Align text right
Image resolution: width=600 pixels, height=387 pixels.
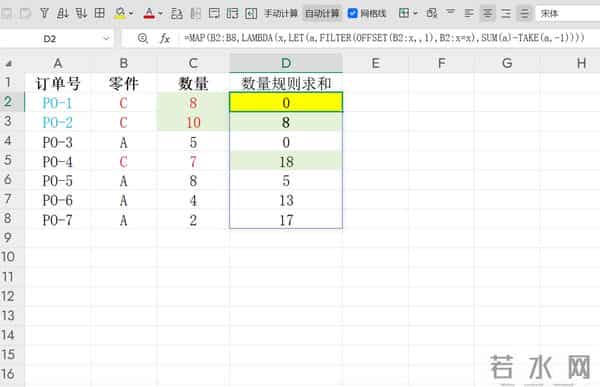[506, 14]
